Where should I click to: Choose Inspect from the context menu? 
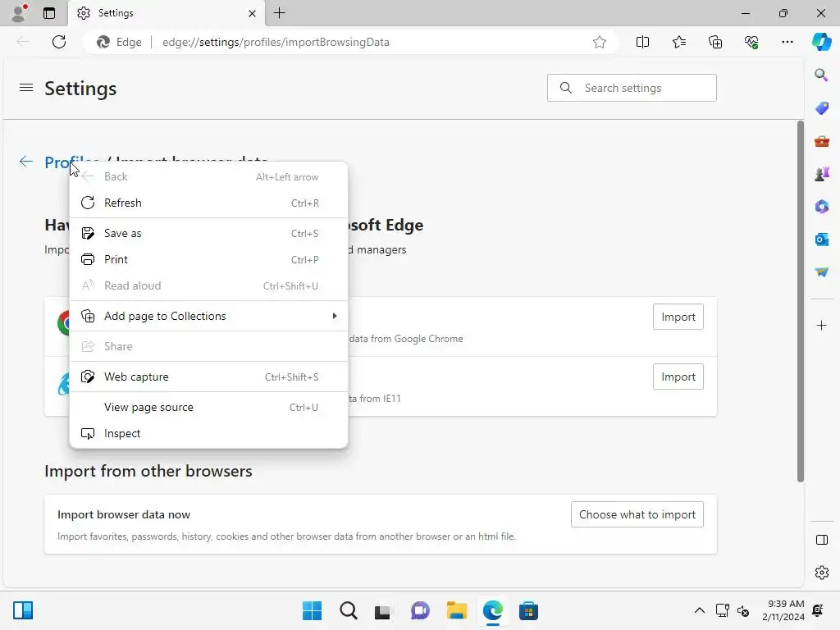click(209, 434)
